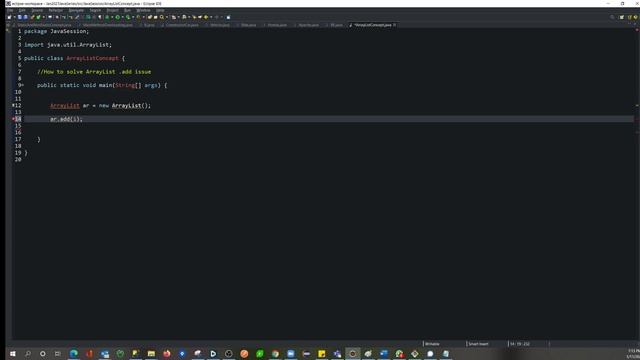Switch to the Java perspective icon
Viewport: 640px width, 360px height.
coord(630,17)
